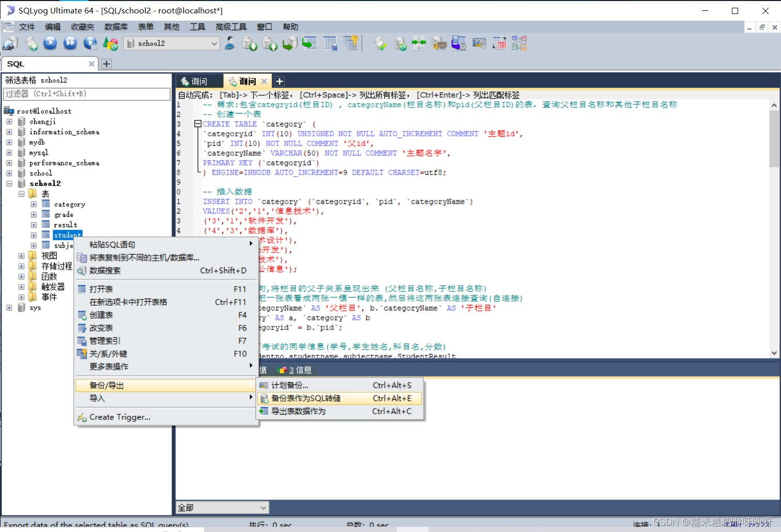The height and width of the screenshot is (532, 781).
Task: Open the 高级工具 menu
Action: [x=231, y=27]
